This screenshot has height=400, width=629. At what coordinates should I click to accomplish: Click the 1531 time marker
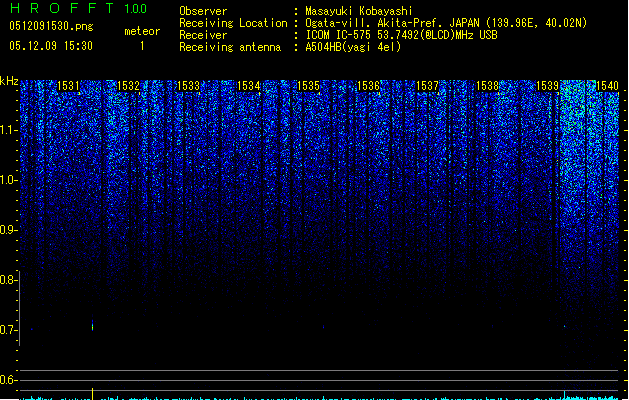(68, 86)
